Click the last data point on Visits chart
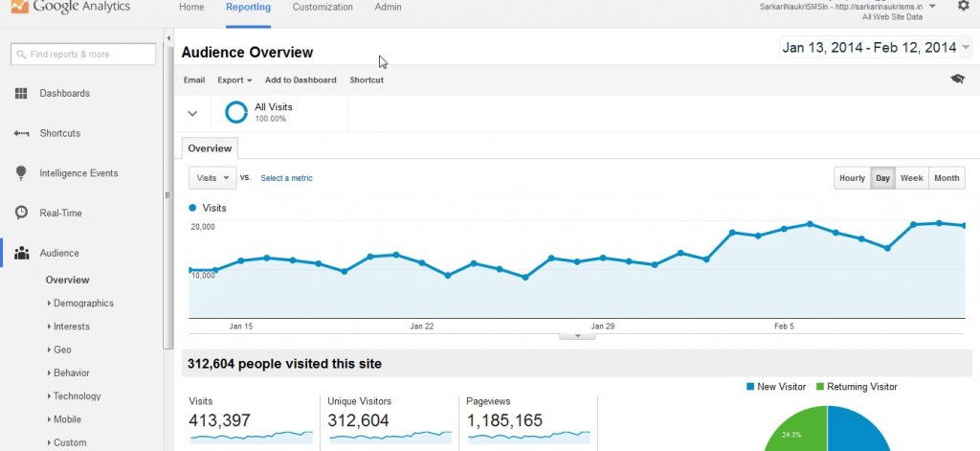 [965, 225]
